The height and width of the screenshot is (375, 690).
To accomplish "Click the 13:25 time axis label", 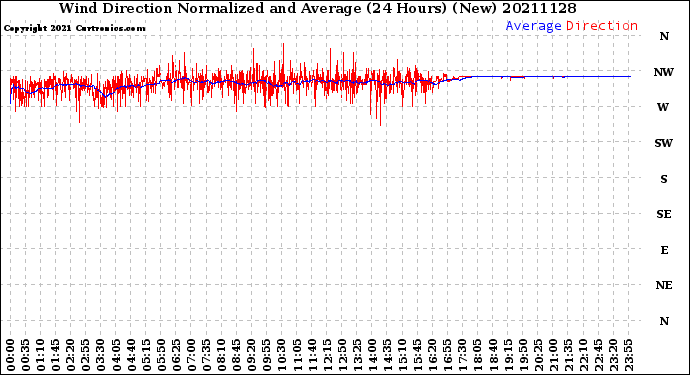I will click(357, 356).
